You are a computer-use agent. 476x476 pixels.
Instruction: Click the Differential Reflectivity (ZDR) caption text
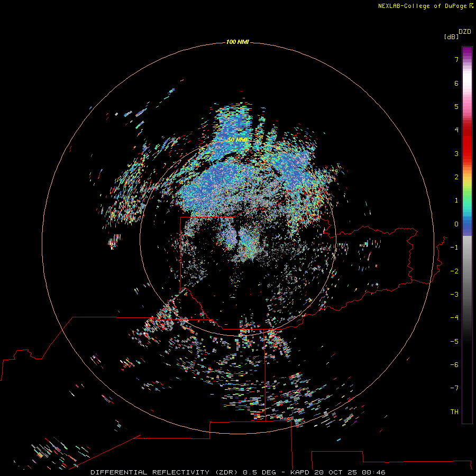pyautogui.click(x=164, y=472)
